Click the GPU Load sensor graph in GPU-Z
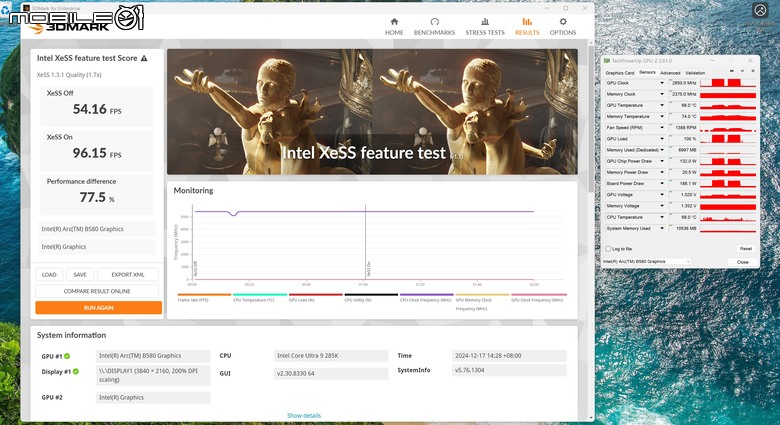Viewport: 780px width, 425px height. tap(728, 139)
